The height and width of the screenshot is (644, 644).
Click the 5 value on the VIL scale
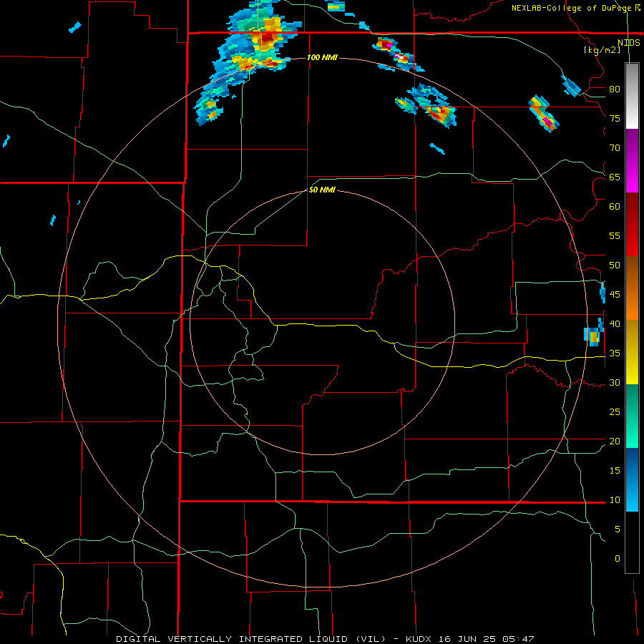[x=618, y=529]
